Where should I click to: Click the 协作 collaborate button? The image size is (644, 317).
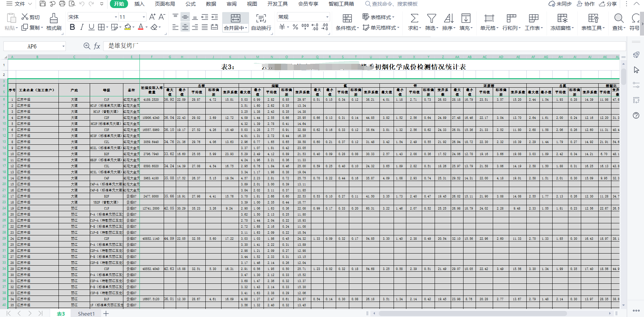click(586, 4)
